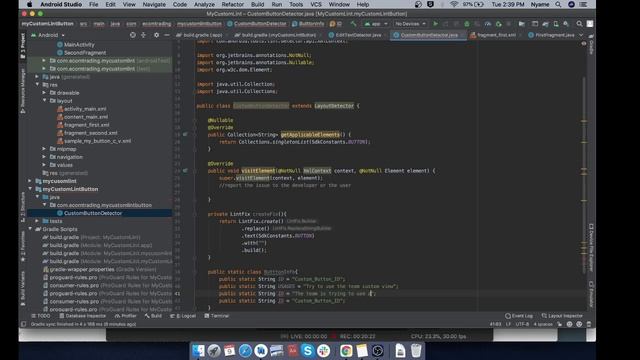Show hidden editor tabs chevron
The width and height of the screenshot is (640, 360).
(581, 35)
